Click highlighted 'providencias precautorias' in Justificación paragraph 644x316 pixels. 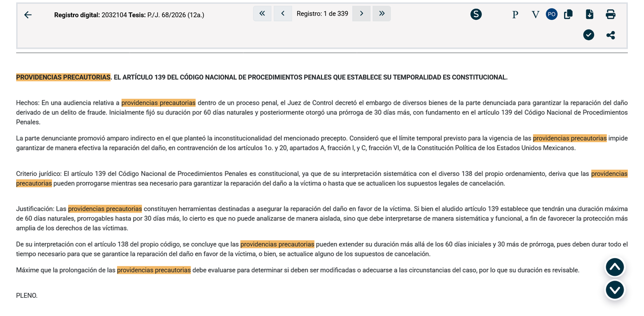105,209
